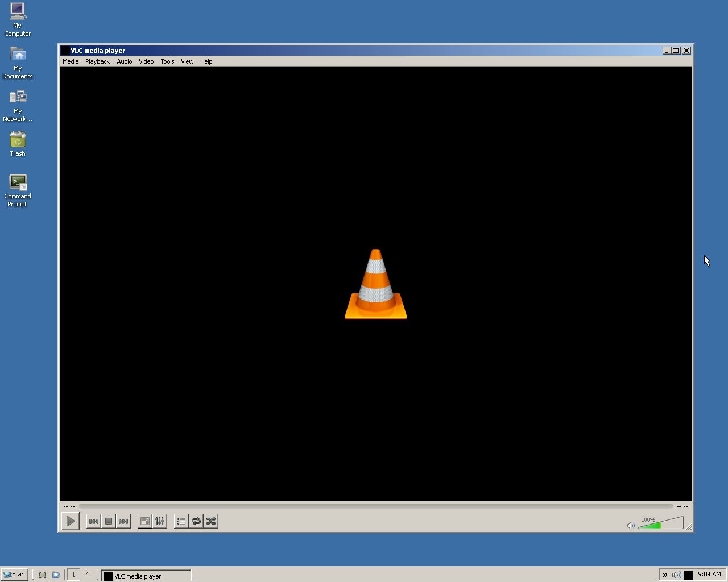Screen dimensions: 728x582
Task: Open the playlist view
Action: click(181, 521)
